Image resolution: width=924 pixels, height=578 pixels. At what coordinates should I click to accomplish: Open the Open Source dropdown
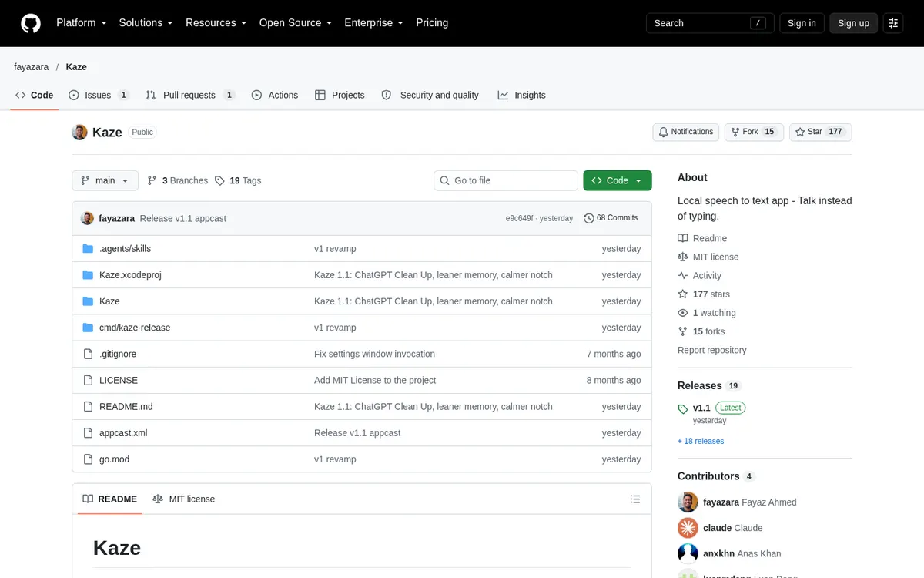(x=296, y=23)
